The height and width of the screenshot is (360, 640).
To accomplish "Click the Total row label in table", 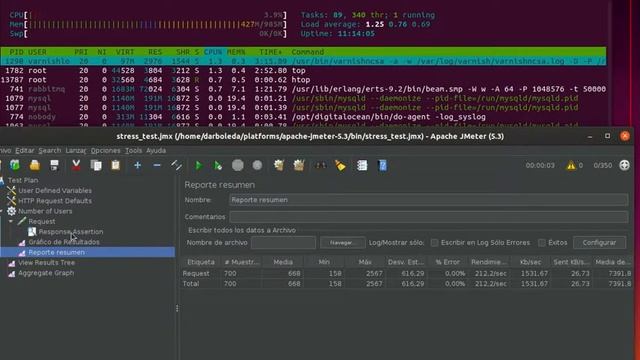I will [191, 284].
